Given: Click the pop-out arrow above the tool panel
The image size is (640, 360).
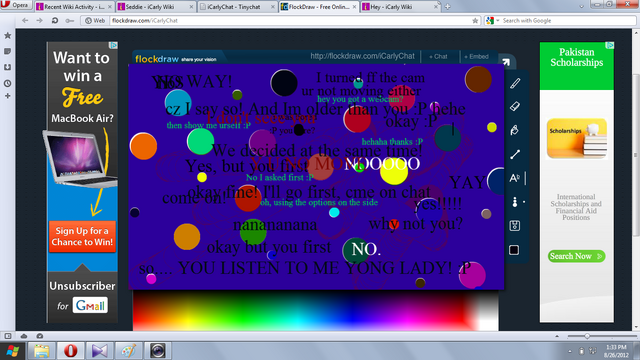Looking at the screenshot, I should [x=506, y=62].
